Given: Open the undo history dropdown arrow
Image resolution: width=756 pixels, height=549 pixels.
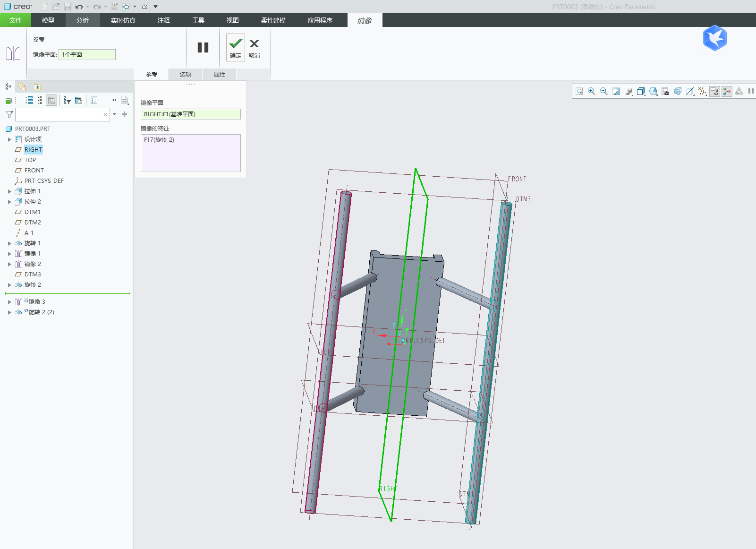Looking at the screenshot, I should [87, 7].
